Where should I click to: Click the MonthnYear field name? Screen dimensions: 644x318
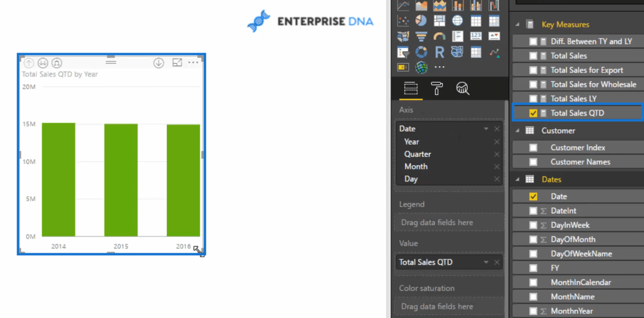(x=572, y=311)
